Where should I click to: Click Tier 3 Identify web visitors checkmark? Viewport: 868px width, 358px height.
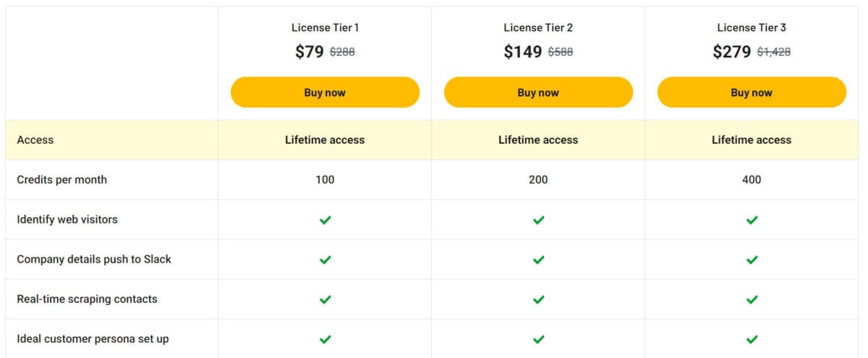752,220
